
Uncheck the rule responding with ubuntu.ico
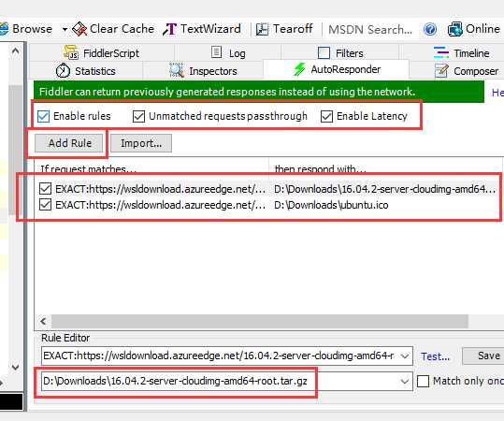click(x=45, y=205)
